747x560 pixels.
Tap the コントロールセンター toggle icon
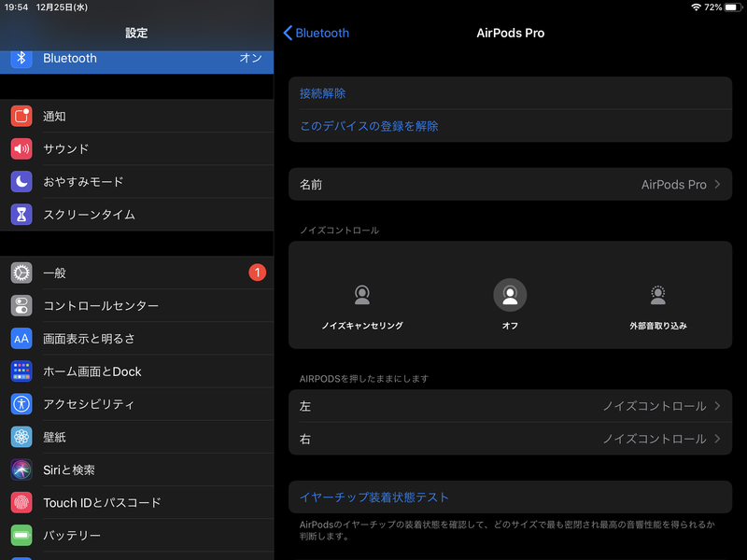(21, 306)
